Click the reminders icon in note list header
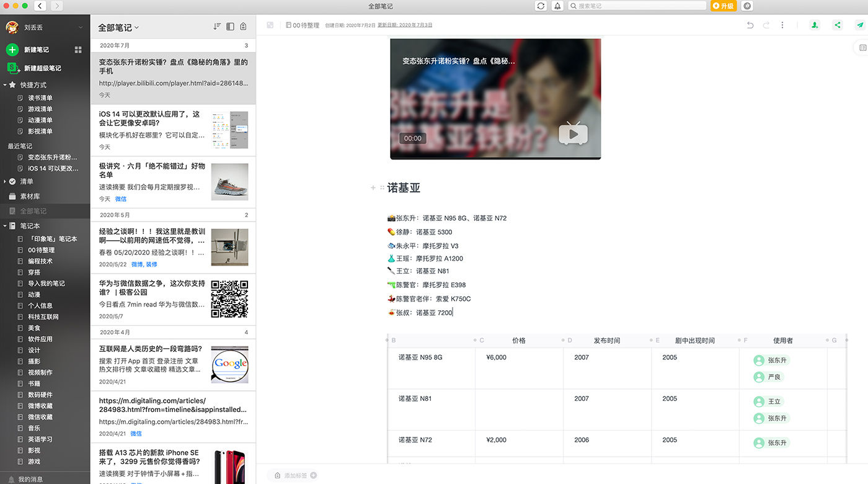The height and width of the screenshot is (484, 868). point(243,27)
